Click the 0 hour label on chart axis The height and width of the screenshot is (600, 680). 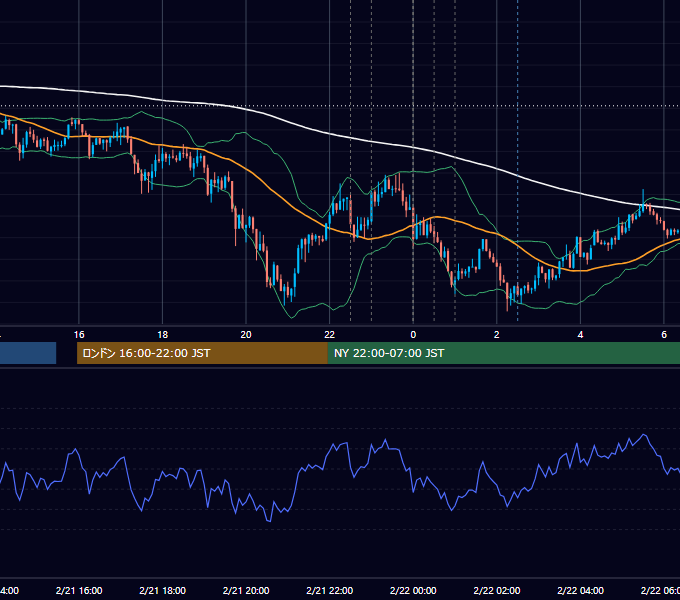point(413,335)
